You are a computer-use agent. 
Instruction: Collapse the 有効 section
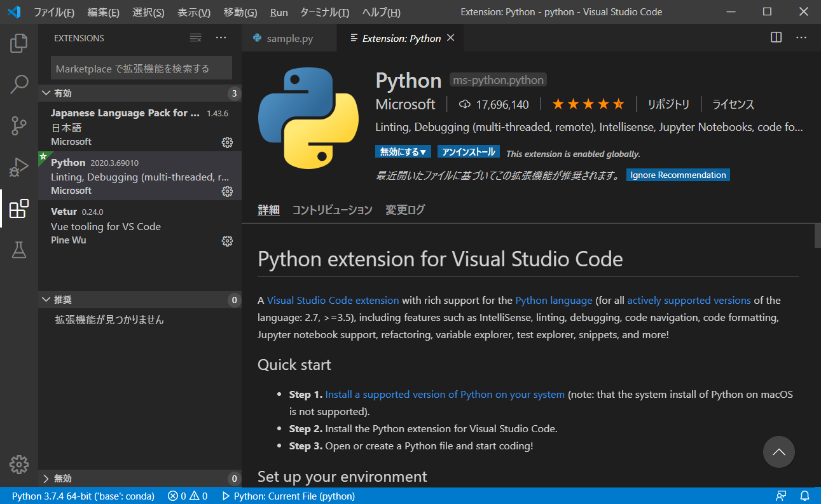[x=139, y=93]
